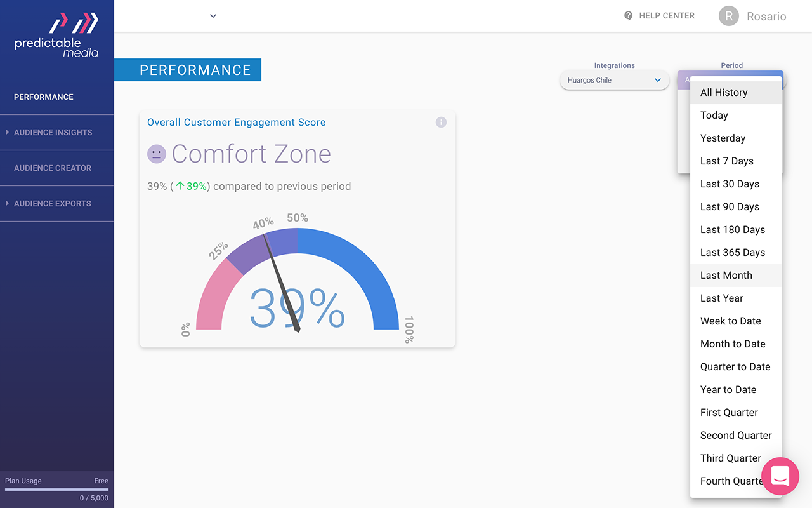The image size is (812, 508).
Task: Choose Last Month from period list
Action: pos(726,276)
